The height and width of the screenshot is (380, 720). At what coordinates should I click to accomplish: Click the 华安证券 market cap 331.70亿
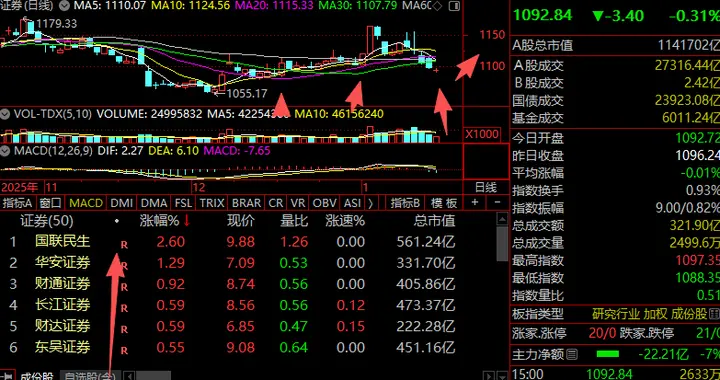425,263
